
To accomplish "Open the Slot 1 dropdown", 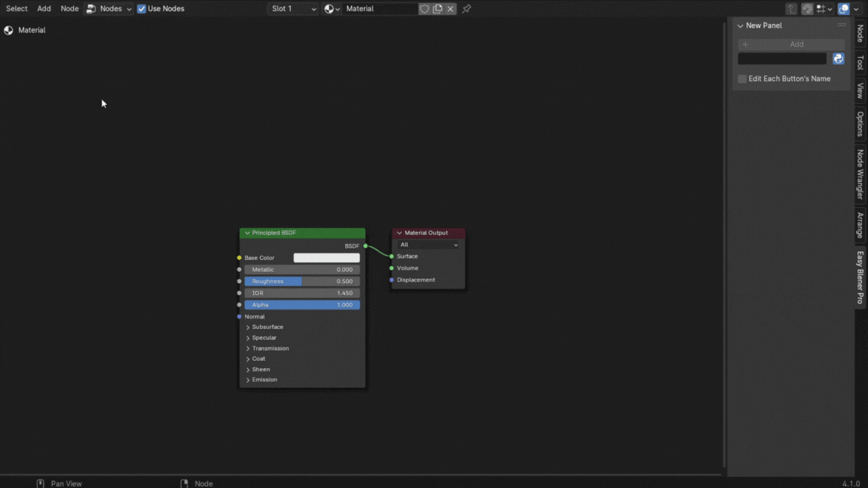I will (293, 9).
